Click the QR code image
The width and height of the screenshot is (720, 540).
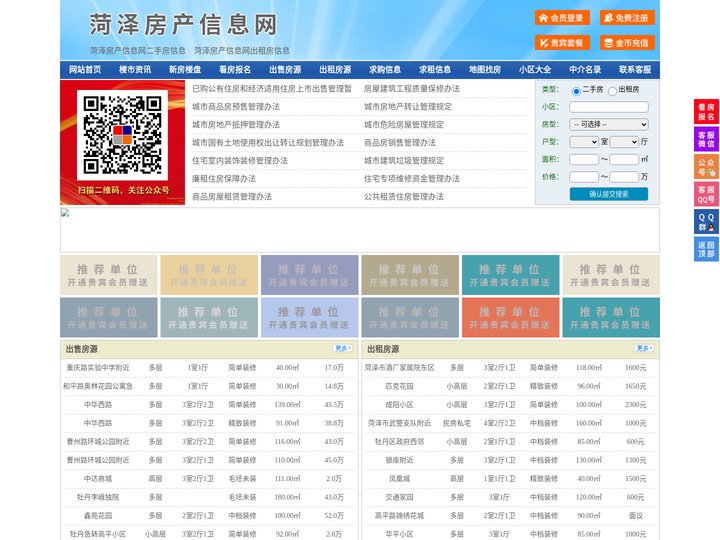pyautogui.click(x=122, y=135)
